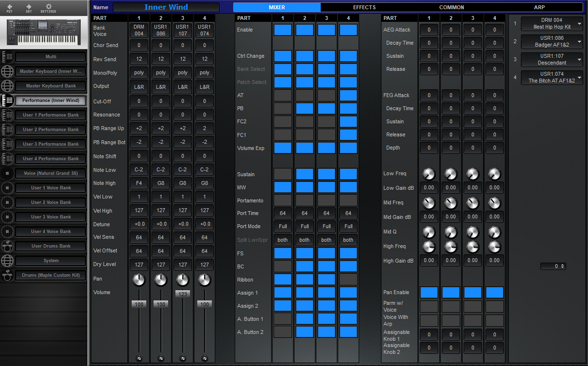Click the Part 3 volume fader showing 123
Viewport: 588px width, 366px height.
click(182, 293)
